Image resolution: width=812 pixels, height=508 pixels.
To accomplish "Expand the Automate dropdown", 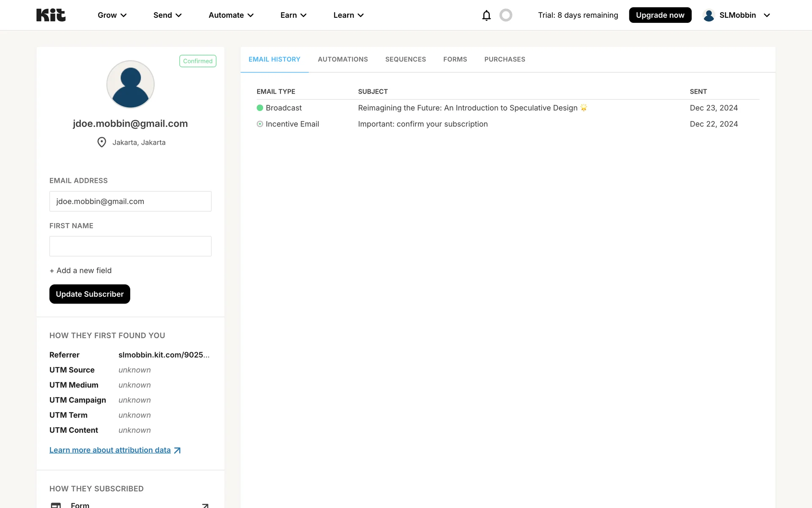I will tap(231, 15).
